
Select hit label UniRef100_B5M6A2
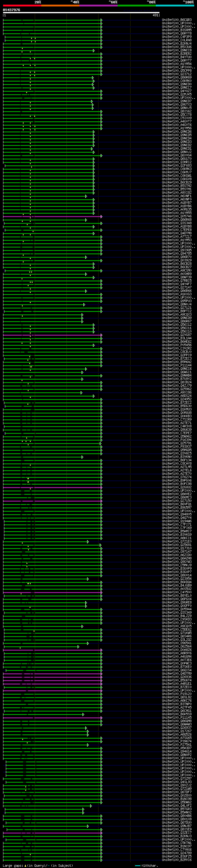[177, 362]
